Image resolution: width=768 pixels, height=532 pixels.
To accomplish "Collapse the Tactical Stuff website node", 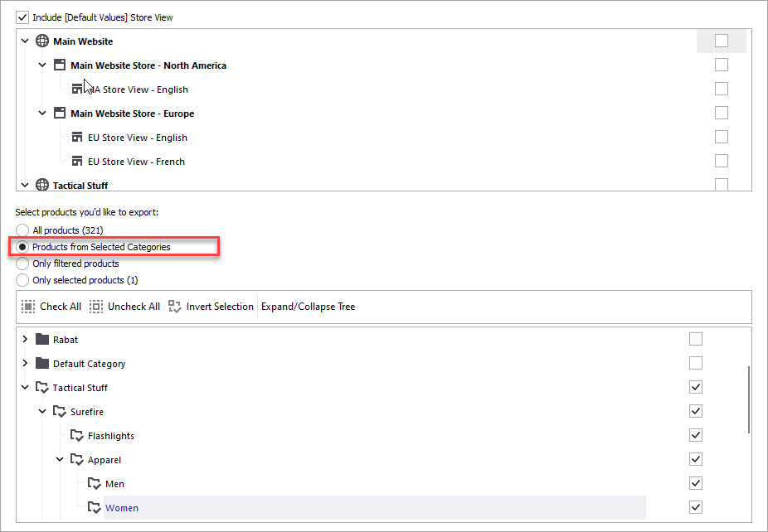I will 25,185.
